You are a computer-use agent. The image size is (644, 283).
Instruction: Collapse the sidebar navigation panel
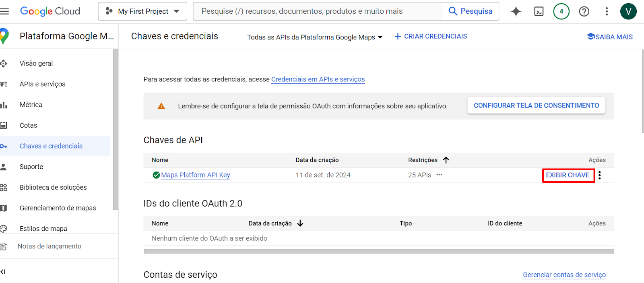[3, 272]
